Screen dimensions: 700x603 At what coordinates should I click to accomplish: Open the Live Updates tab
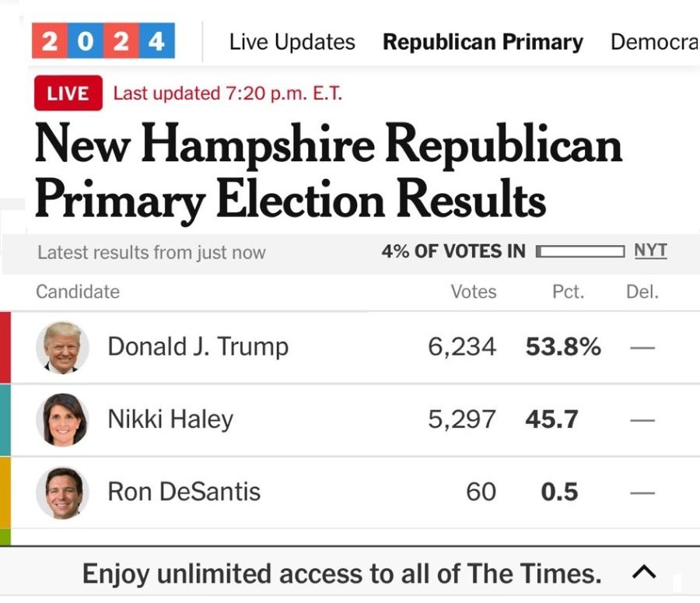pos(292,42)
